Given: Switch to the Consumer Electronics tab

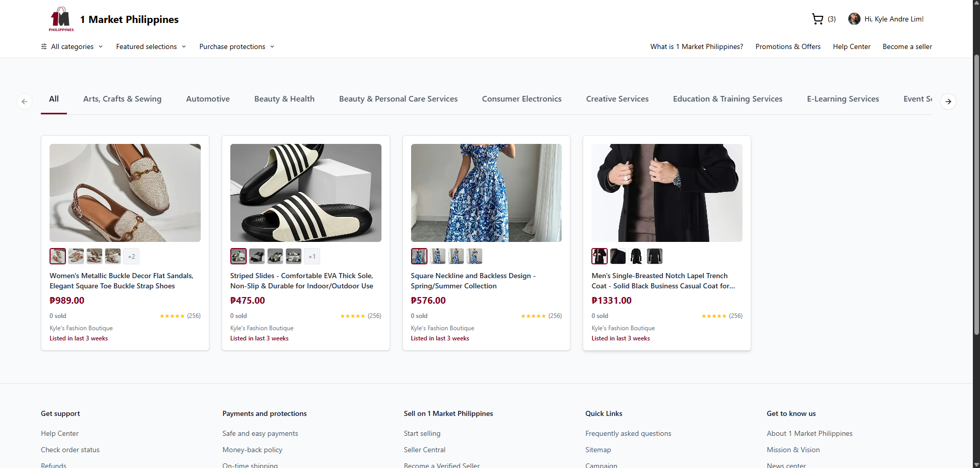Looking at the screenshot, I should pyautogui.click(x=521, y=98).
